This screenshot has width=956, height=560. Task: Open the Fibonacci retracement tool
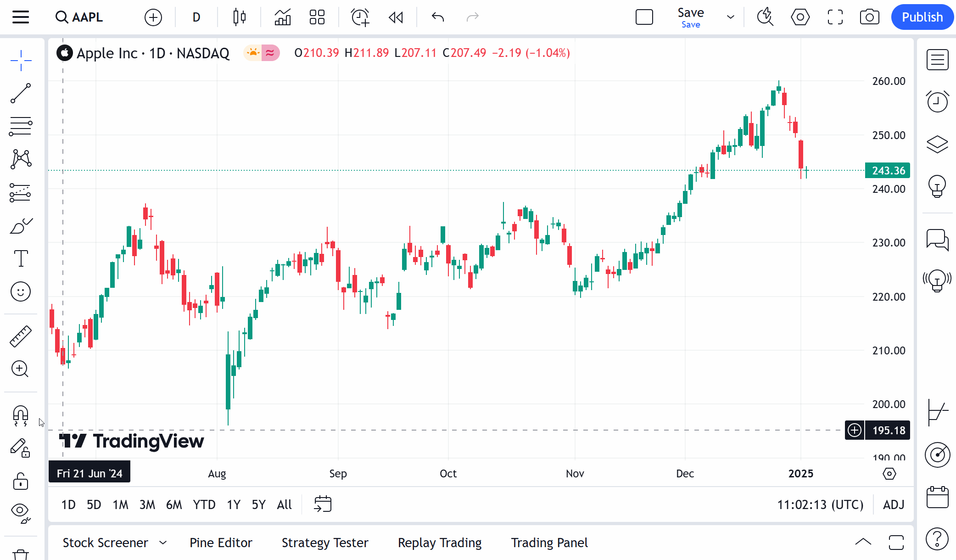(21, 126)
